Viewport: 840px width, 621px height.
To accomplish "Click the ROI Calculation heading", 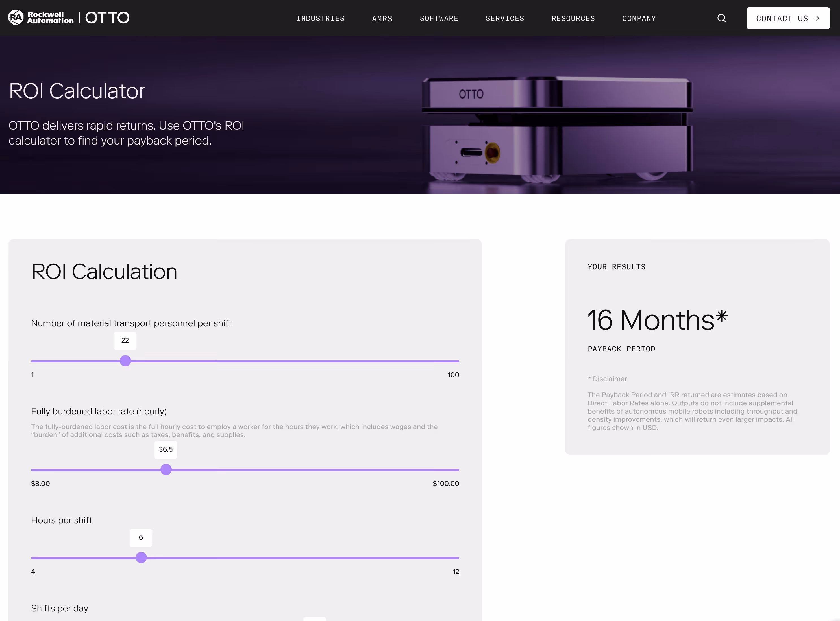I will coord(105,271).
